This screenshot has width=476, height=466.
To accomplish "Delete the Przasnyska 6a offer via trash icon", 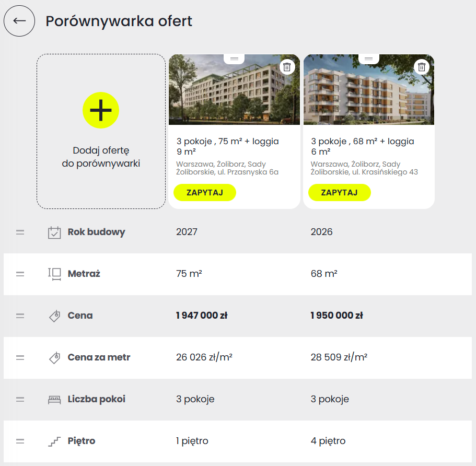I will pos(287,67).
